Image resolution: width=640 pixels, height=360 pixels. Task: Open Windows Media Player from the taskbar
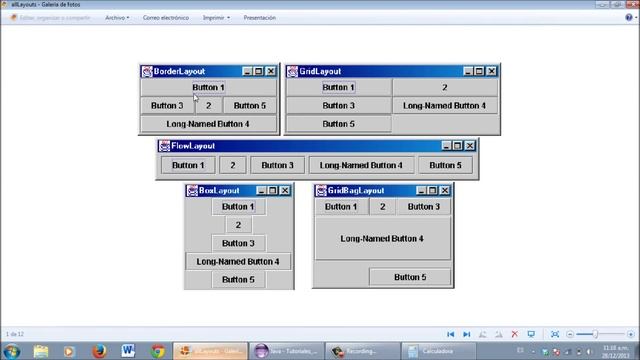69,351
